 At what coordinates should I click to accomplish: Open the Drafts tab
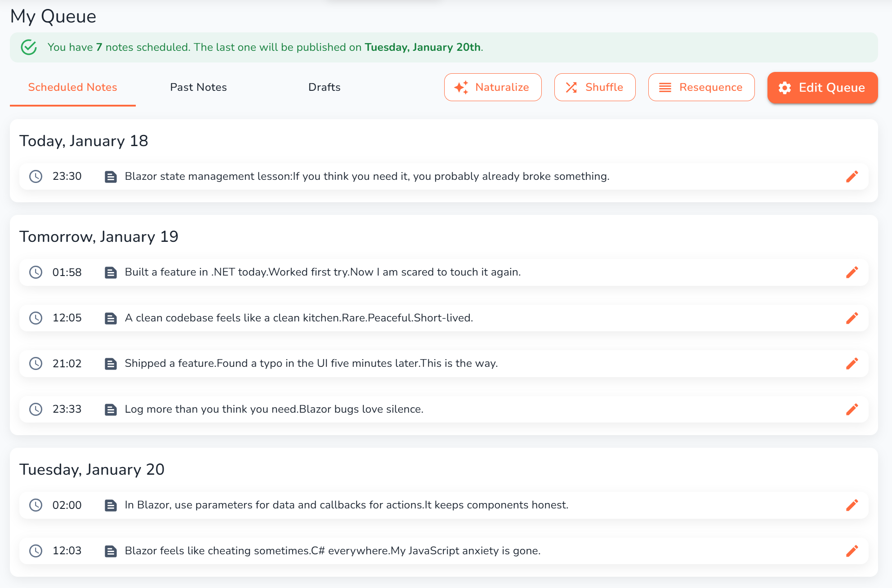[x=324, y=87]
